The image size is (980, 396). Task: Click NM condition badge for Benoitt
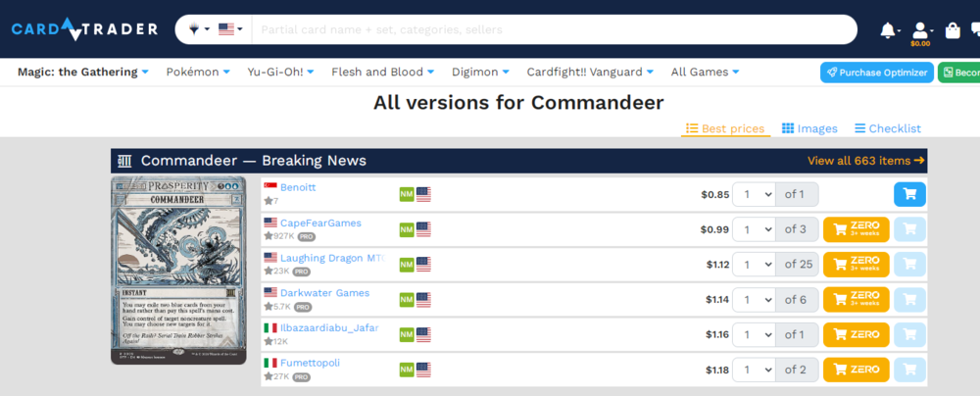(406, 194)
